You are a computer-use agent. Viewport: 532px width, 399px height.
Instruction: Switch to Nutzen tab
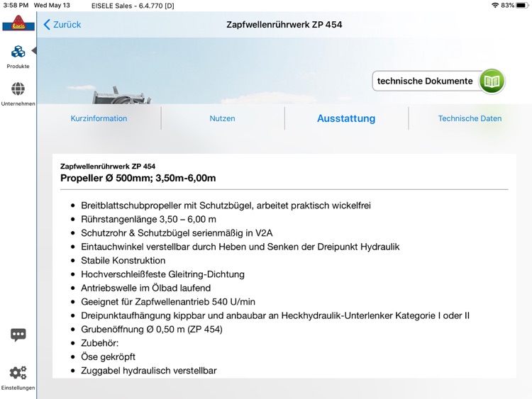click(x=222, y=118)
